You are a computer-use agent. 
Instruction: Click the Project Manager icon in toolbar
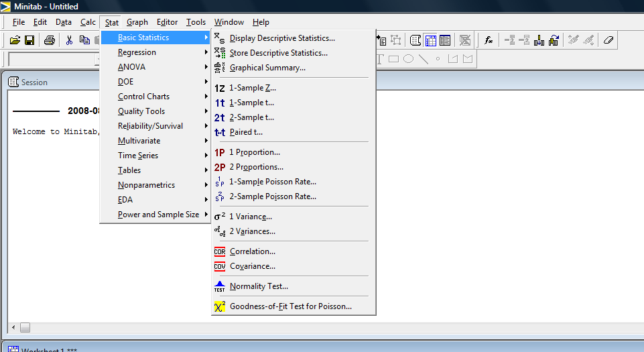[x=445, y=40]
